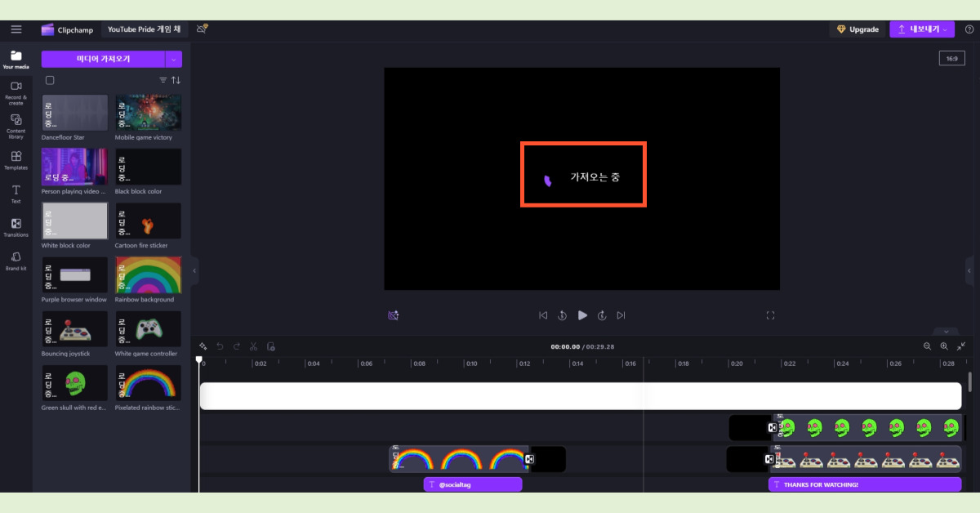Redo the last action

tap(237, 346)
